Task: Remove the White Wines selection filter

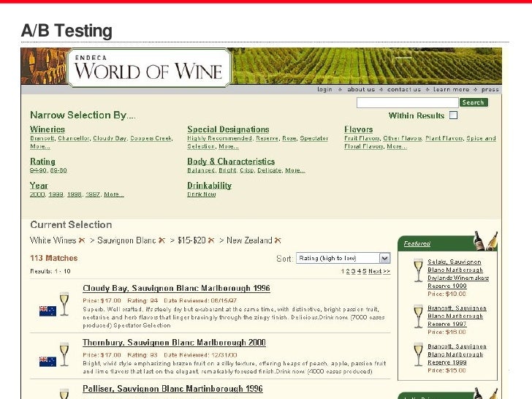Action: coord(82,240)
